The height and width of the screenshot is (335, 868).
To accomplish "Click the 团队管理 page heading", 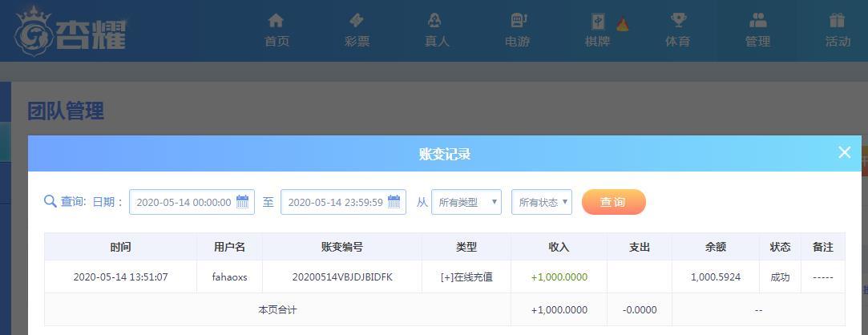I will point(66,111).
